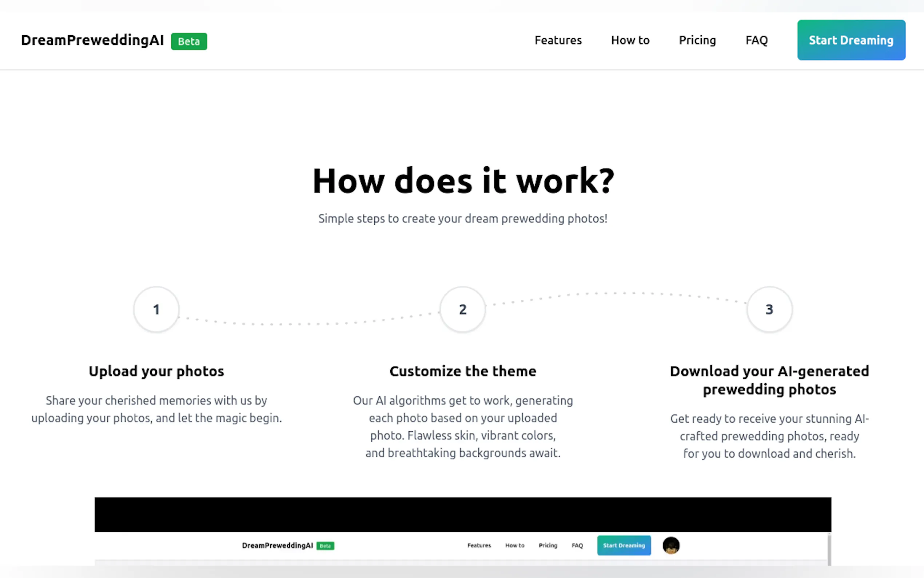Open the Features nav item
This screenshot has width=924, height=578.
[558, 40]
